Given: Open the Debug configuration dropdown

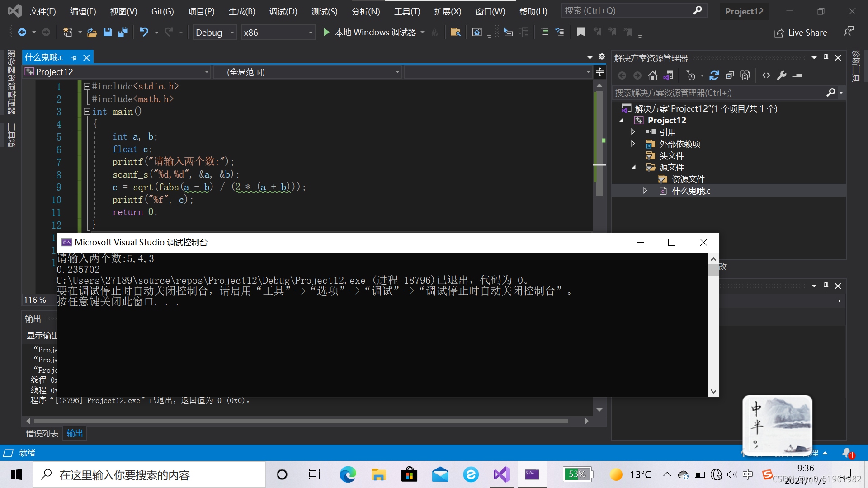Looking at the screenshot, I should click(232, 33).
